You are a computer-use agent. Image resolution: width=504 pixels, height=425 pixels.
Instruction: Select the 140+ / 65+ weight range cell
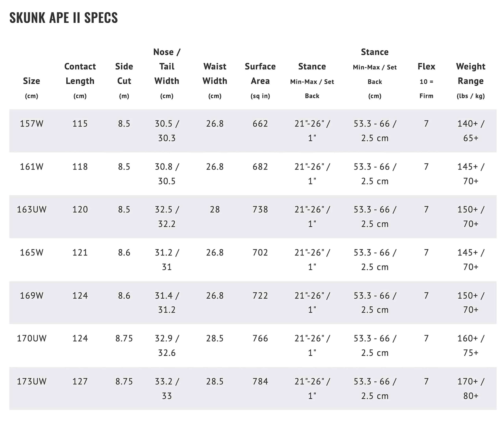(471, 131)
